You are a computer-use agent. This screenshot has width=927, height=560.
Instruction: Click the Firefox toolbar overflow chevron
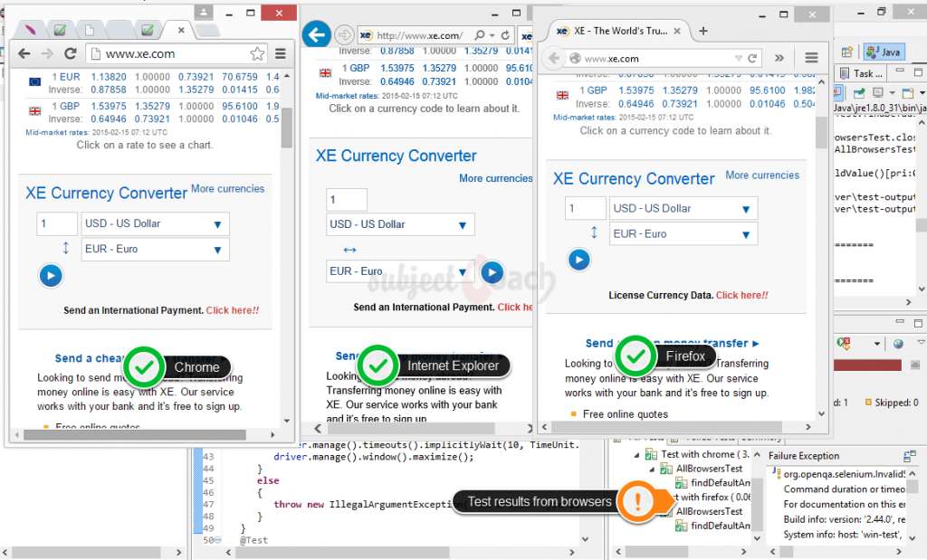pyautogui.click(x=779, y=58)
